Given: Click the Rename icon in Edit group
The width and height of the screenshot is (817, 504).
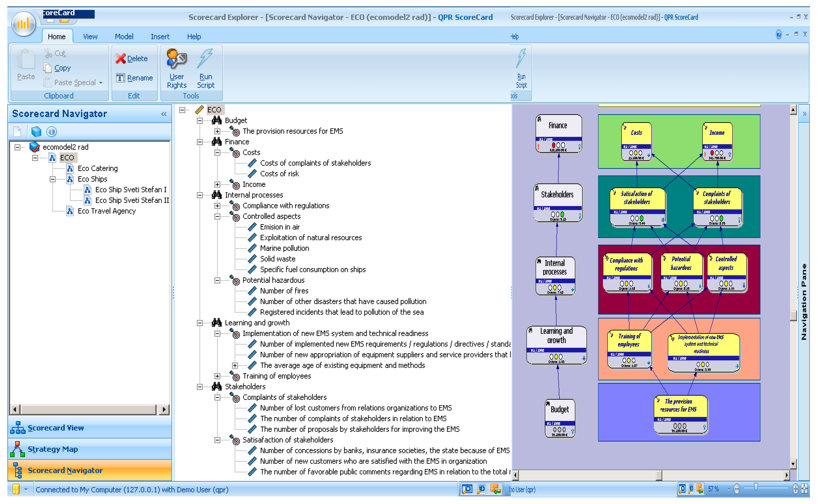Looking at the screenshot, I should (x=120, y=78).
